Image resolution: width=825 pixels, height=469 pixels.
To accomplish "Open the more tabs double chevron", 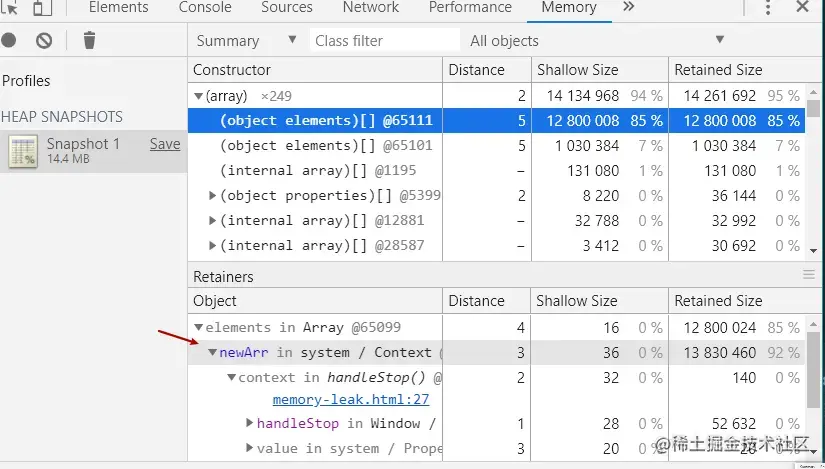I will (x=628, y=7).
